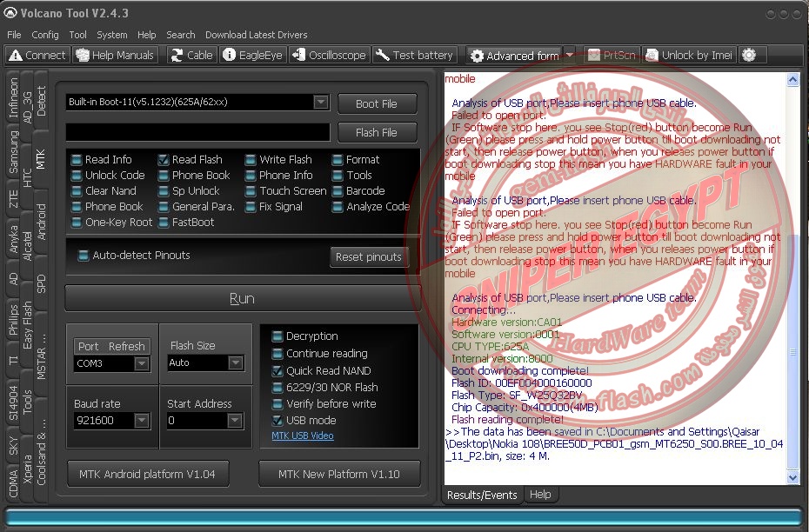Click the Run button

242,298
